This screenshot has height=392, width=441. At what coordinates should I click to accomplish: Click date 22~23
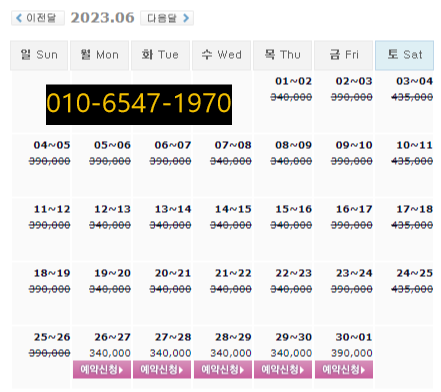coord(293,273)
